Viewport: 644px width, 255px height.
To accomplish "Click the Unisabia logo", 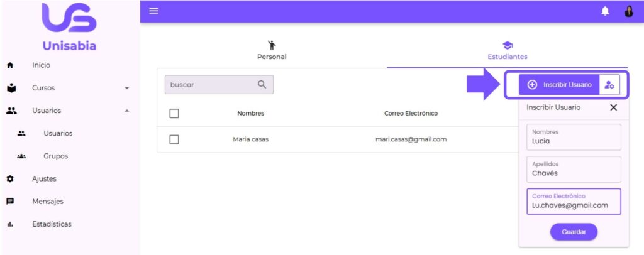I will [x=69, y=28].
